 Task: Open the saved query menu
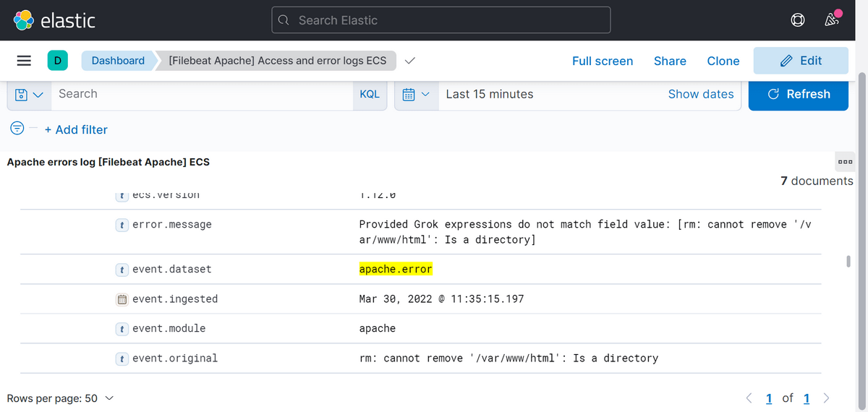pyautogui.click(x=28, y=94)
